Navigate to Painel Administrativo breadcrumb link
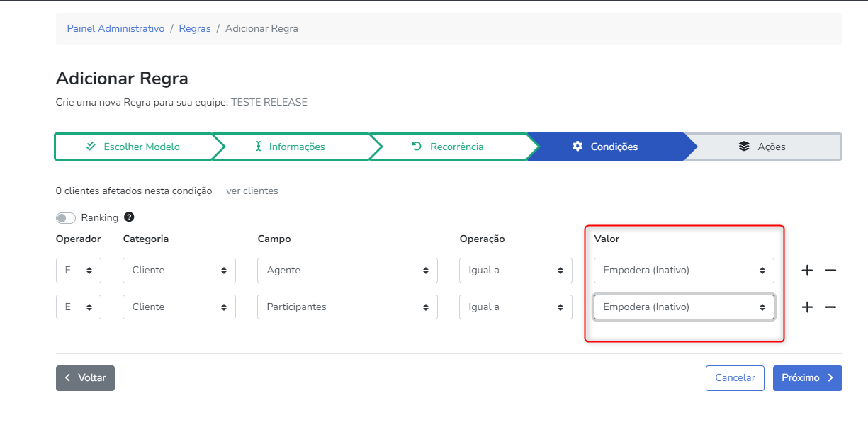Screen dimensions: 868x432 pos(115,29)
